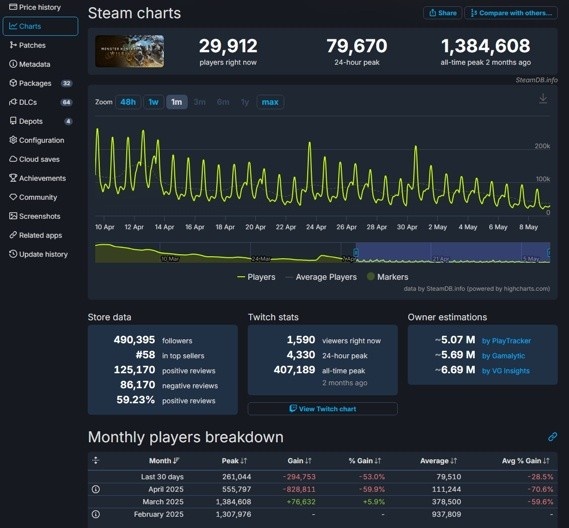This screenshot has height=528, width=569.
Task: Set chart zoom to 1m
Action: pos(177,102)
